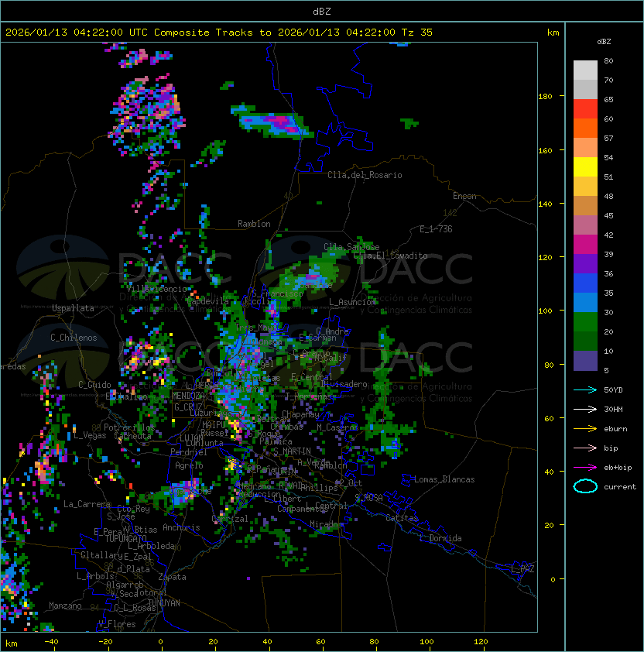Click the 'km' unit label at bottom left
This screenshot has width=644, height=652.
(12, 643)
